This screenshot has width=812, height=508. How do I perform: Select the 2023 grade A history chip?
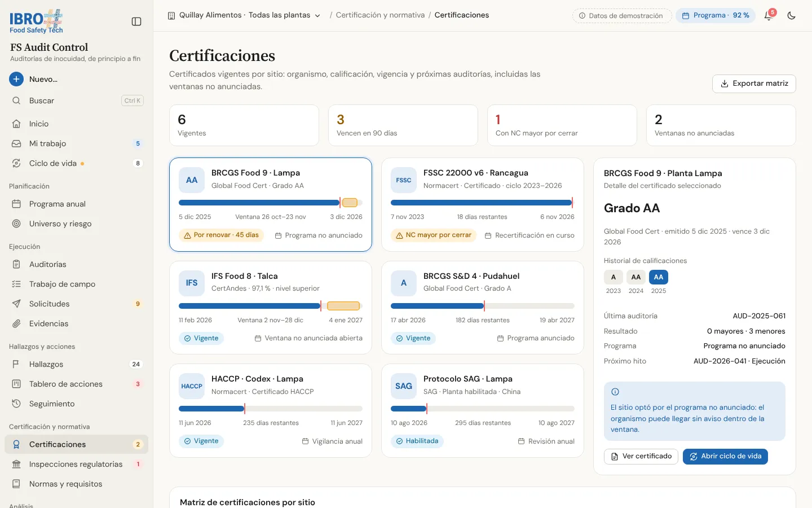[x=614, y=277]
